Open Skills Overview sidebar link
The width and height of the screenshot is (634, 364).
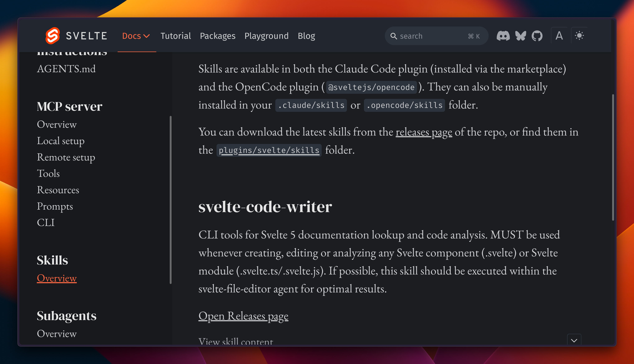(57, 278)
